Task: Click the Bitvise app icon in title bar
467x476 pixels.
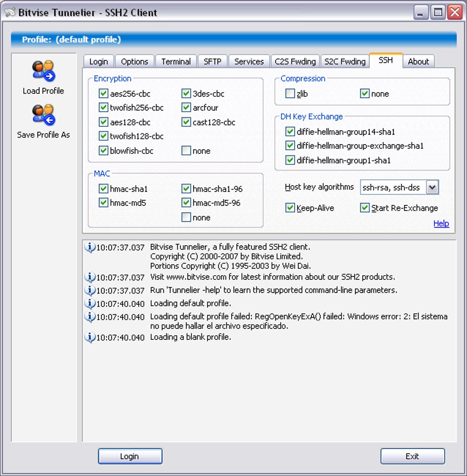Action: coord(10,12)
